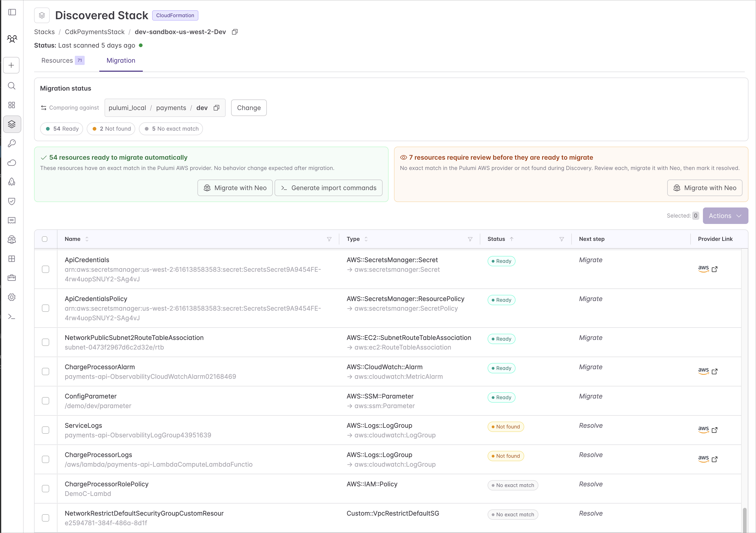Viewport: 756px width, 533px height.
Task: Check the select-all header checkbox
Action: [x=45, y=239]
